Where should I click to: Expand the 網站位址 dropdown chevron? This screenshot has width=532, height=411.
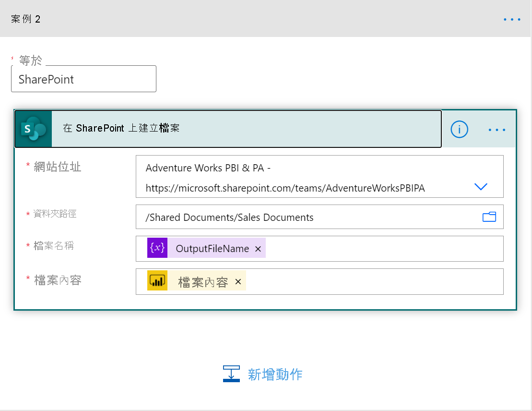coord(480,186)
